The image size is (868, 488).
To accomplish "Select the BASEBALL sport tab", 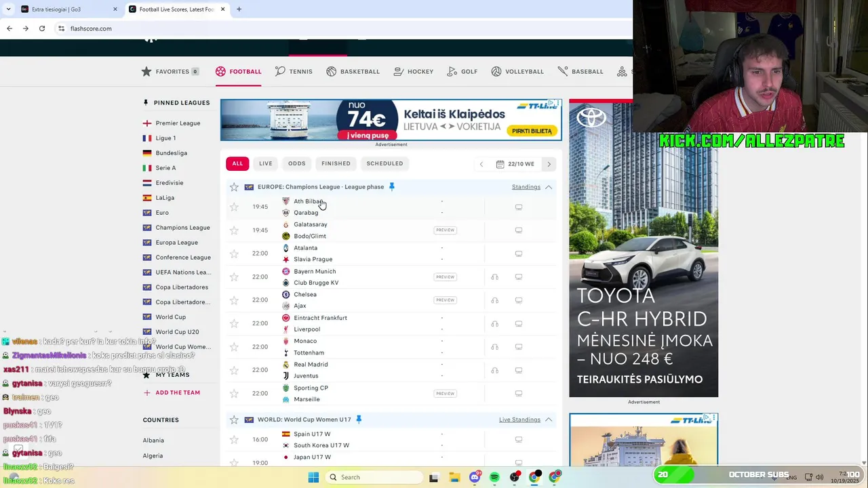I will tap(580, 71).
